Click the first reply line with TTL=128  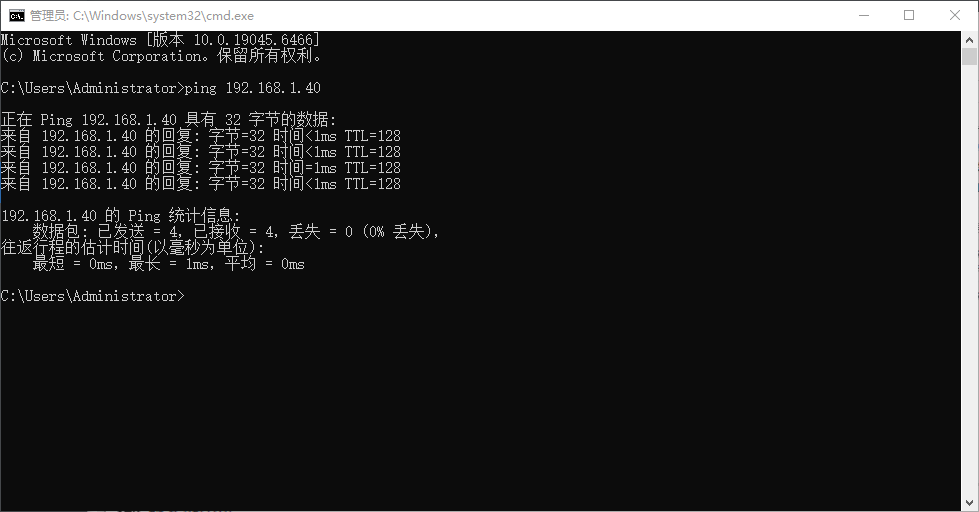coord(200,135)
